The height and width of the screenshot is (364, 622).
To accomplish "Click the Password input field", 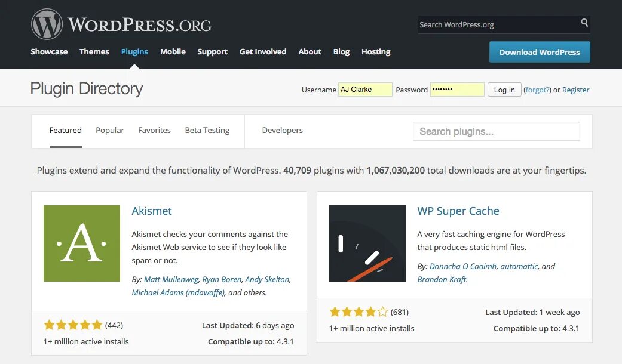I will [x=457, y=90].
